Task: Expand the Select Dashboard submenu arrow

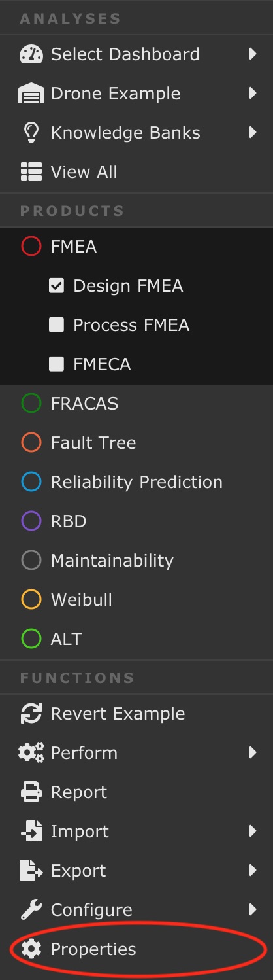Action: (x=253, y=54)
